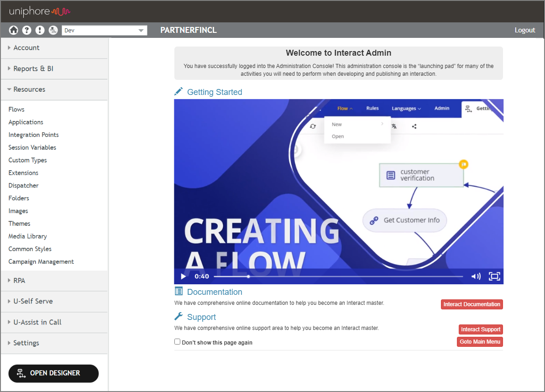This screenshot has width=545, height=392.
Task: Click the designer flow icon beside Dev dropdown
Action: tap(53, 30)
